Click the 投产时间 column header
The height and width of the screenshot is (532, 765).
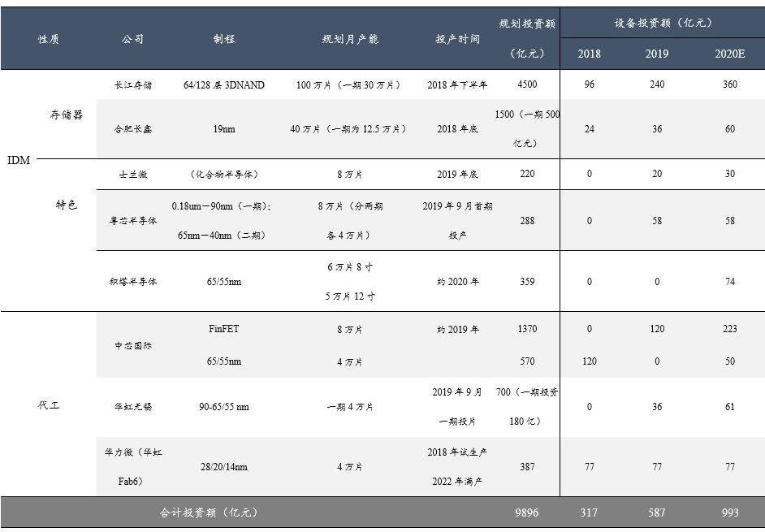click(x=457, y=39)
